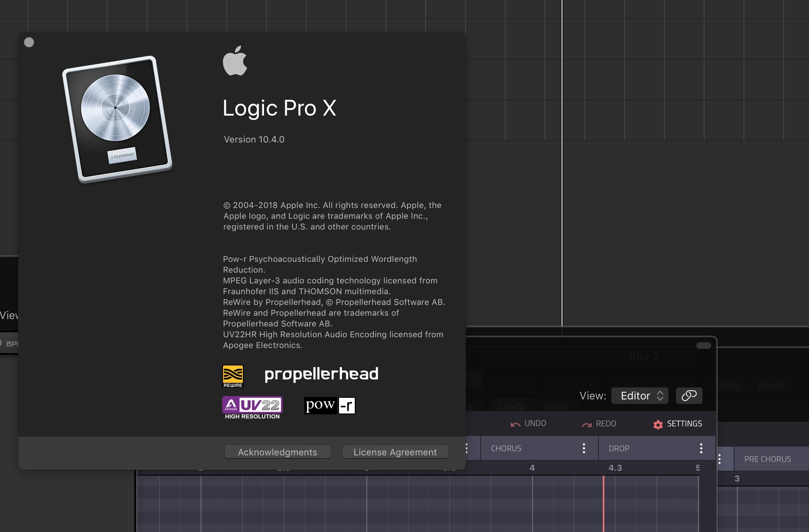Open the License Agreement

(395, 452)
